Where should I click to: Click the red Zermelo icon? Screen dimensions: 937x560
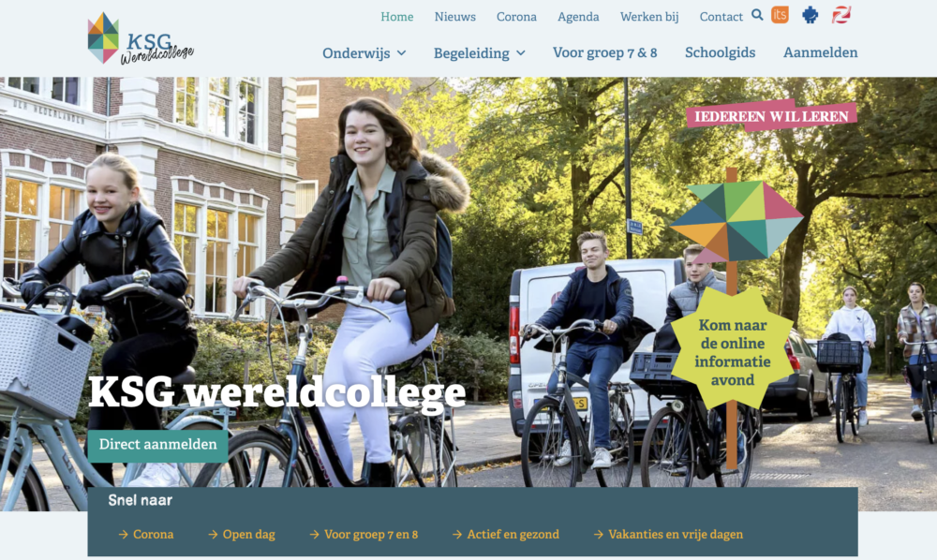[840, 14]
